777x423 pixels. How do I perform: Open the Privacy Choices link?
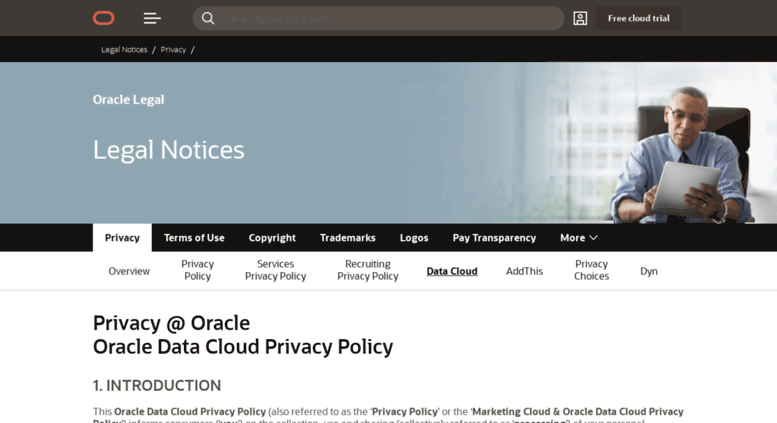(591, 270)
